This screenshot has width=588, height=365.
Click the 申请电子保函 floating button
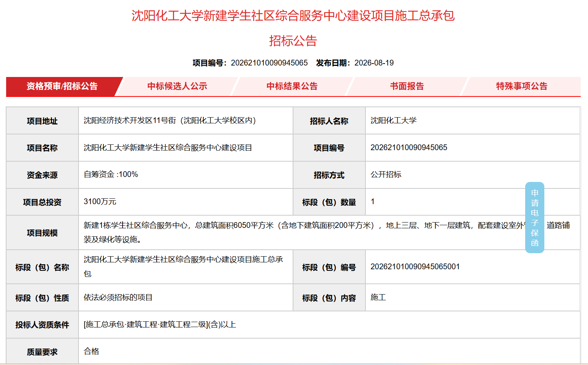pyautogui.click(x=535, y=218)
